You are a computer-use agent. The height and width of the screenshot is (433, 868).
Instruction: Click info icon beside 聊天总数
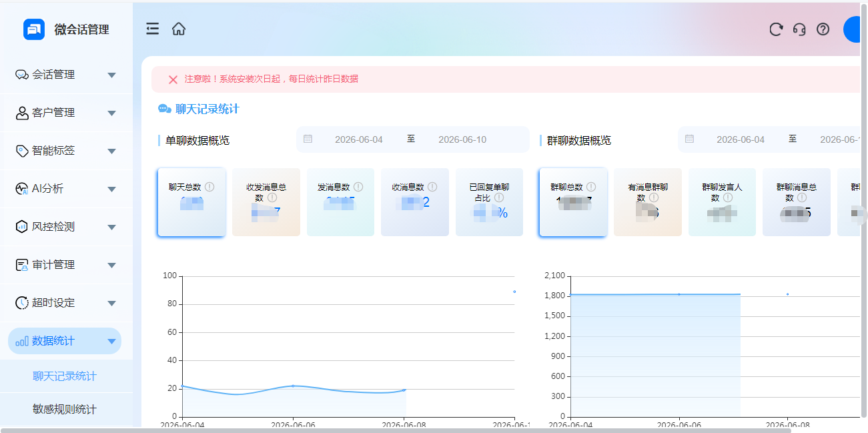(209, 187)
